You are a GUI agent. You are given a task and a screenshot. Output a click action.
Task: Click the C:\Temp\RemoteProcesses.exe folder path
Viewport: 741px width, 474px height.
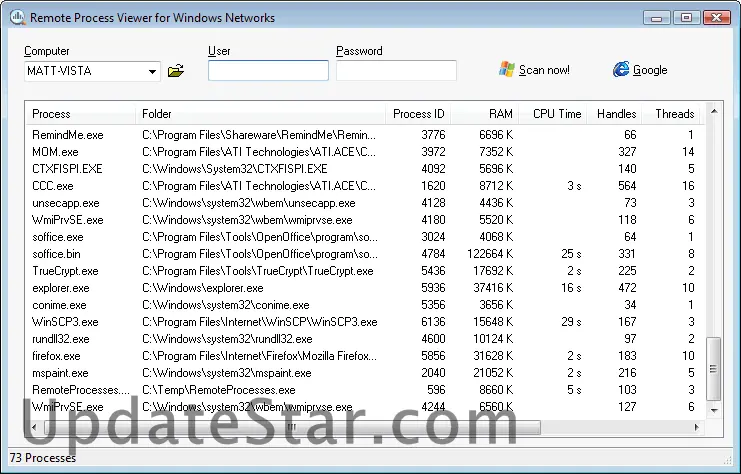pyautogui.click(x=219, y=390)
